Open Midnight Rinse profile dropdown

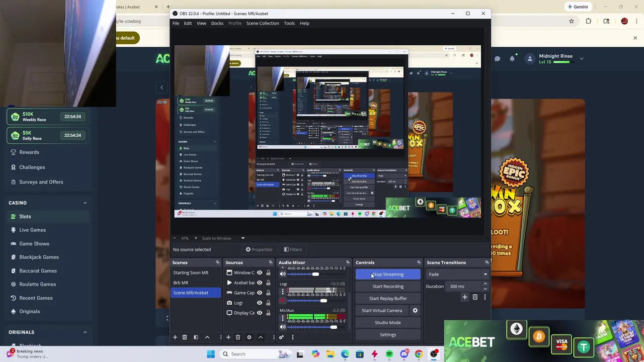click(x=582, y=59)
